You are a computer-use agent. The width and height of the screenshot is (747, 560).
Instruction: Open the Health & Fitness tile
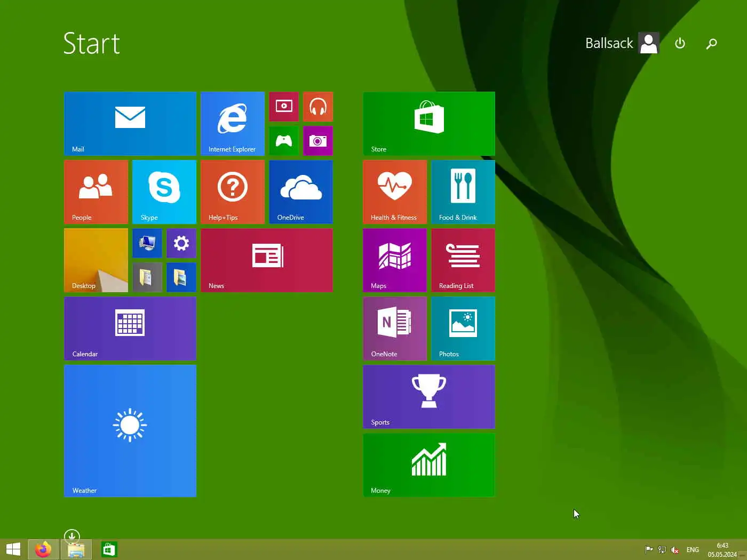click(x=395, y=192)
